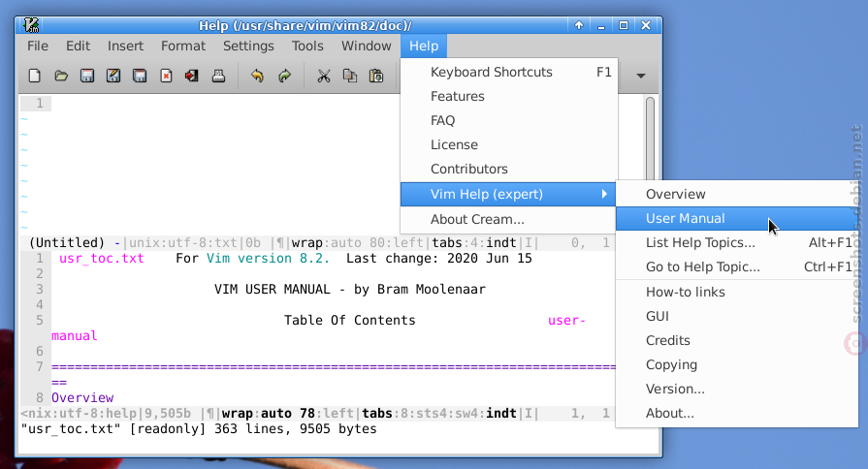Select Go to Help Topic... entry

pyautogui.click(x=737, y=267)
